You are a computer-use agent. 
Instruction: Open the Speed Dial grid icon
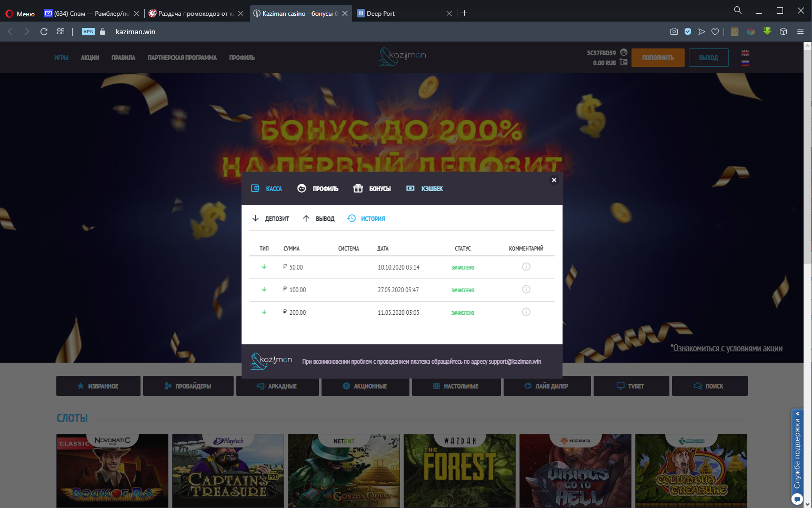(x=61, y=32)
